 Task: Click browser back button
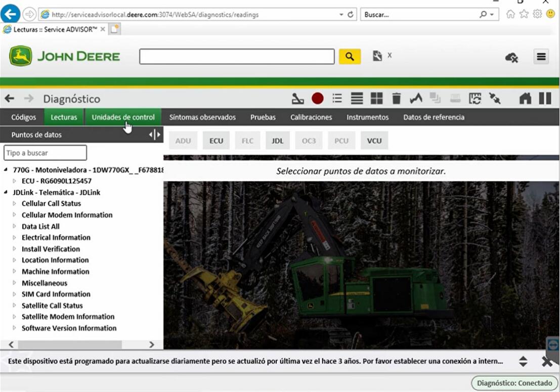click(10, 14)
